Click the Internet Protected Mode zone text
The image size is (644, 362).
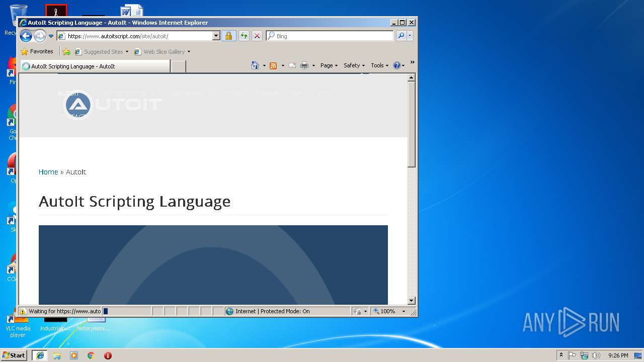(272, 311)
